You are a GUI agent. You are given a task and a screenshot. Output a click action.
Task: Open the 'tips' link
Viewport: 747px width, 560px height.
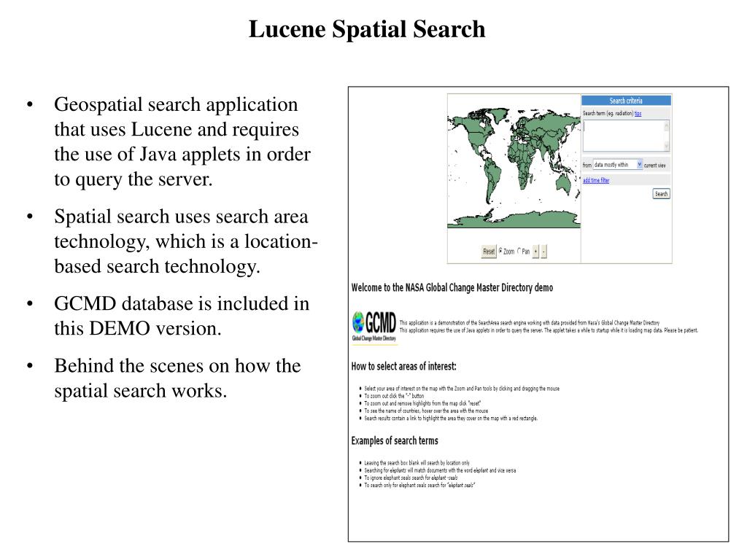(x=638, y=113)
